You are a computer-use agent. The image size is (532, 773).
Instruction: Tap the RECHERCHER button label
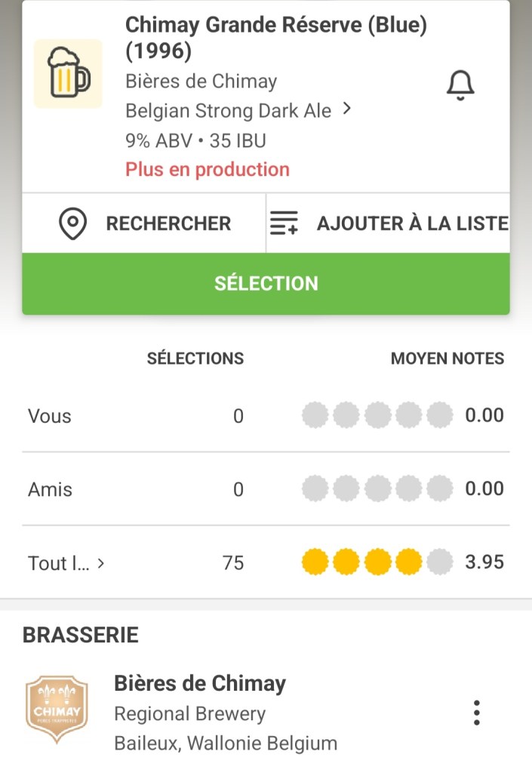point(168,223)
